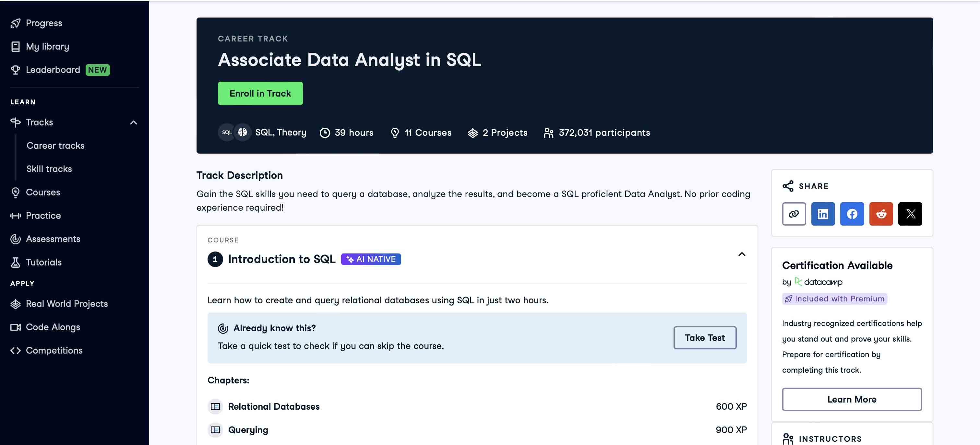This screenshot has width=980, height=445.
Task: Click the Competitions code brackets icon
Action: click(x=16, y=351)
